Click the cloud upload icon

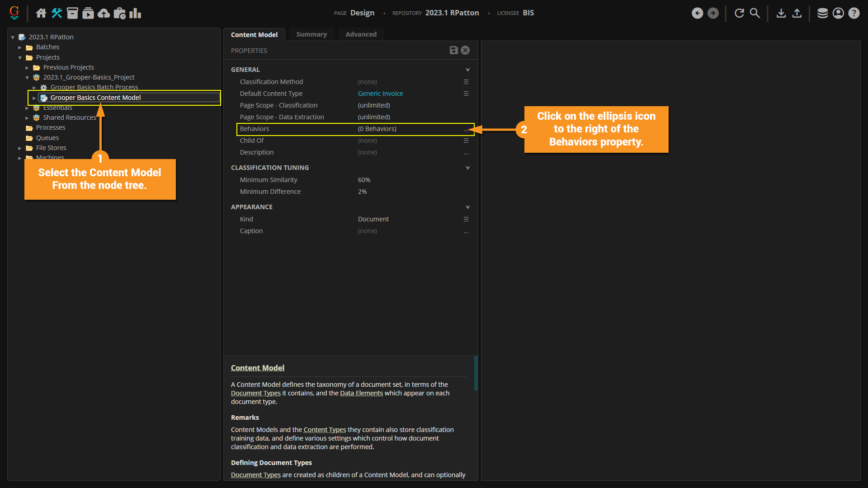(104, 13)
